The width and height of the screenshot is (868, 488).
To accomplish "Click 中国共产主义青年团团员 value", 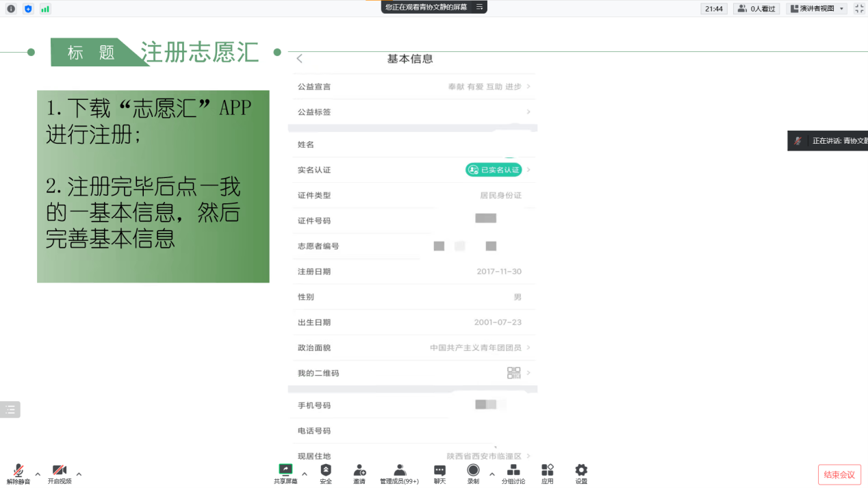I will click(x=476, y=348).
